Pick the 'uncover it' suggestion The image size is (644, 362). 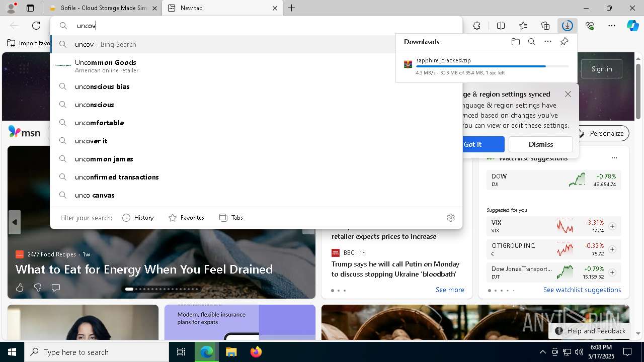click(256, 141)
